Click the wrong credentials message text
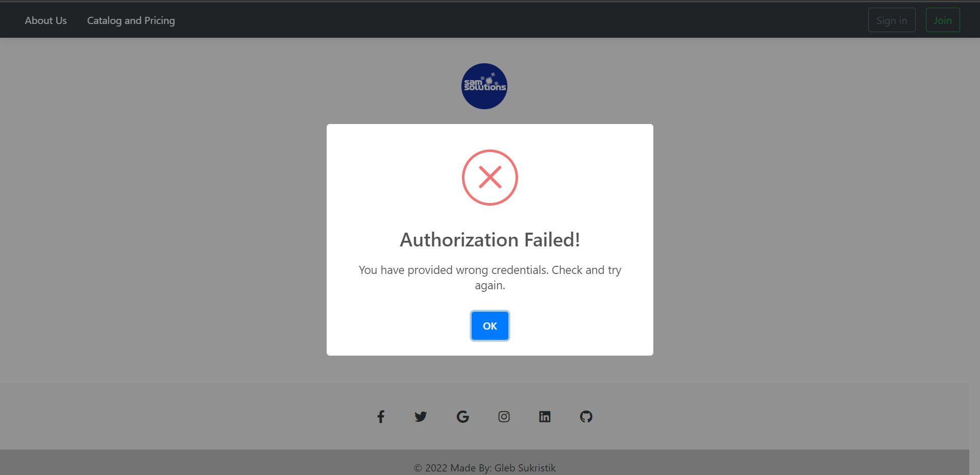The image size is (980, 475). tap(490, 277)
